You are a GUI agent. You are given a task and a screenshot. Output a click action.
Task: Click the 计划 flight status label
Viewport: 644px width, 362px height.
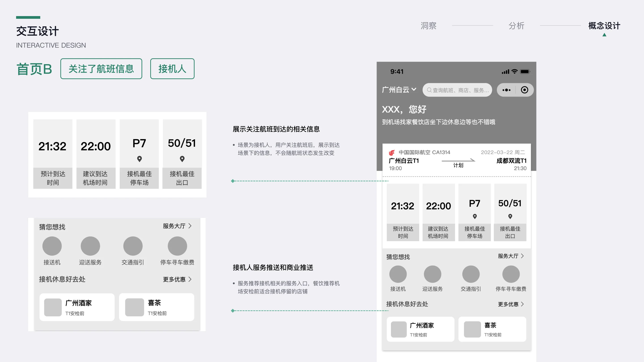[x=458, y=165]
